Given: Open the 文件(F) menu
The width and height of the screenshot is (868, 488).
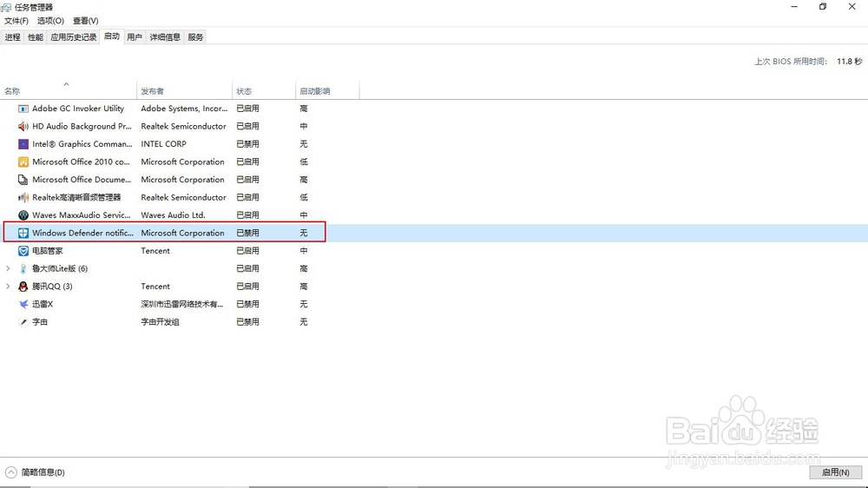Looking at the screenshot, I should click(16, 21).
